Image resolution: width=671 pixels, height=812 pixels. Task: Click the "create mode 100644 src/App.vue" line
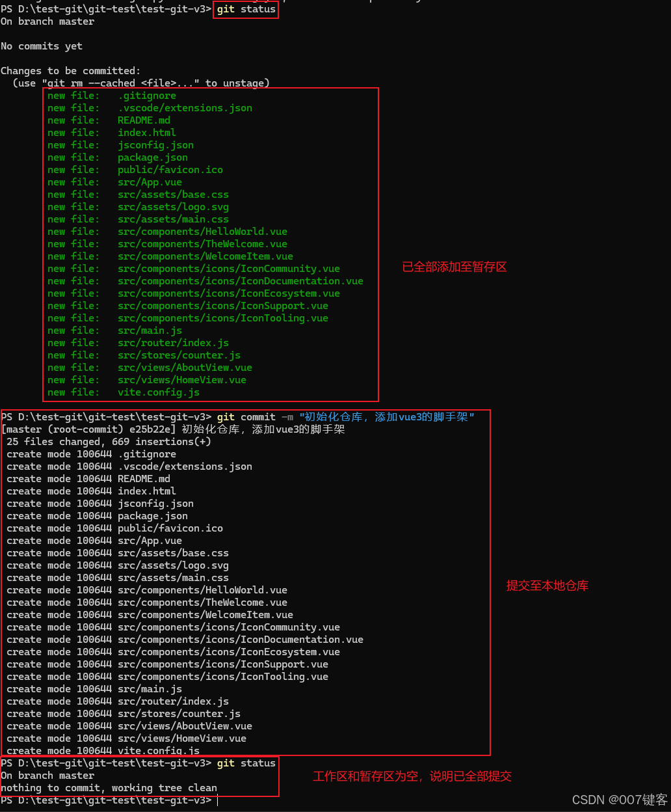[94, 541]
